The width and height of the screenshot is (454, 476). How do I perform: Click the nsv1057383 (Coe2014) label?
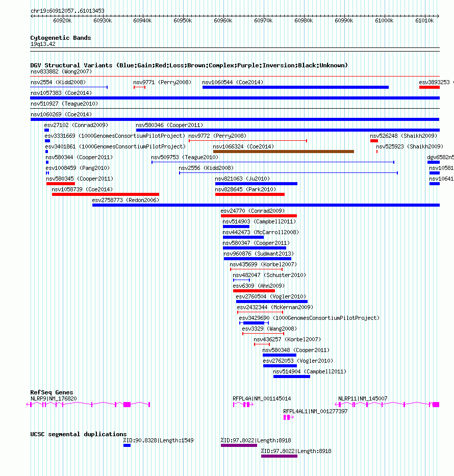(61, 93)
